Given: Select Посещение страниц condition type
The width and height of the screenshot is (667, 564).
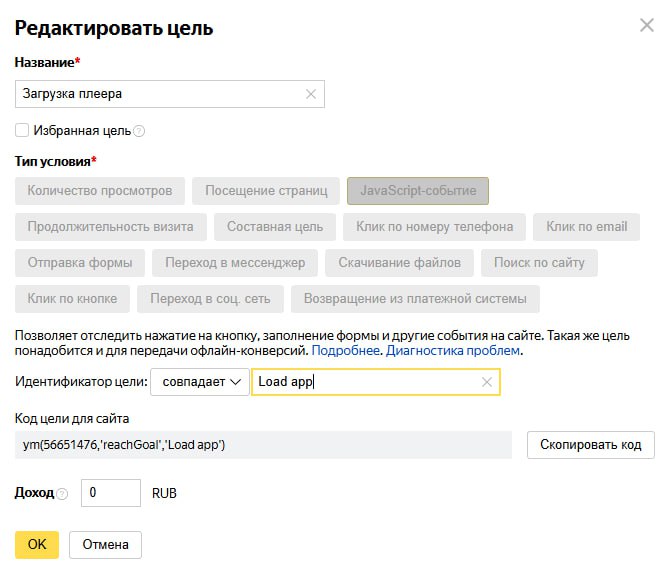Looking at the screenshot, I should point(266,191).
